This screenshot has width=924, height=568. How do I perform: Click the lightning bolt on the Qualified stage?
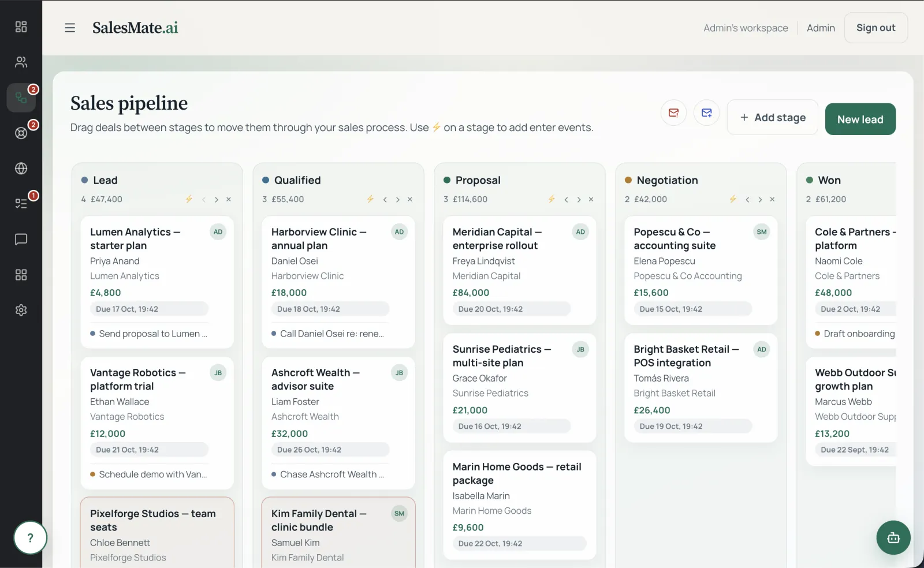click(x=370, y=199)
